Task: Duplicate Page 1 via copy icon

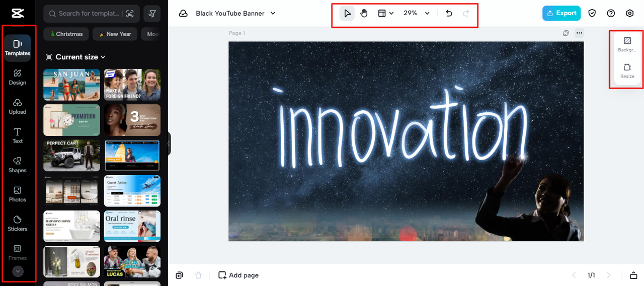Action: click(566, 33)
